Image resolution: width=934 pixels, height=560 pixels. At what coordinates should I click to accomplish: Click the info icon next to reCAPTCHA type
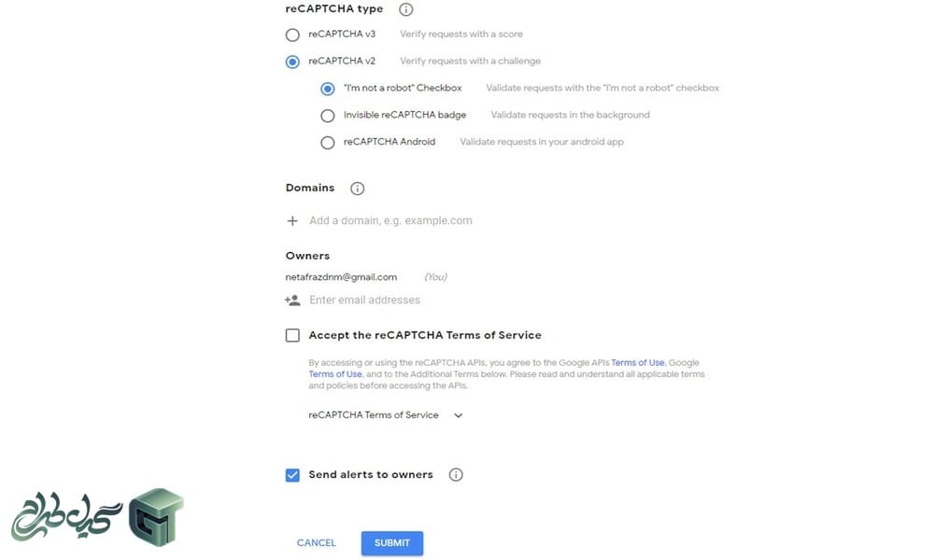pyautogui.click(x=405, y=9)
